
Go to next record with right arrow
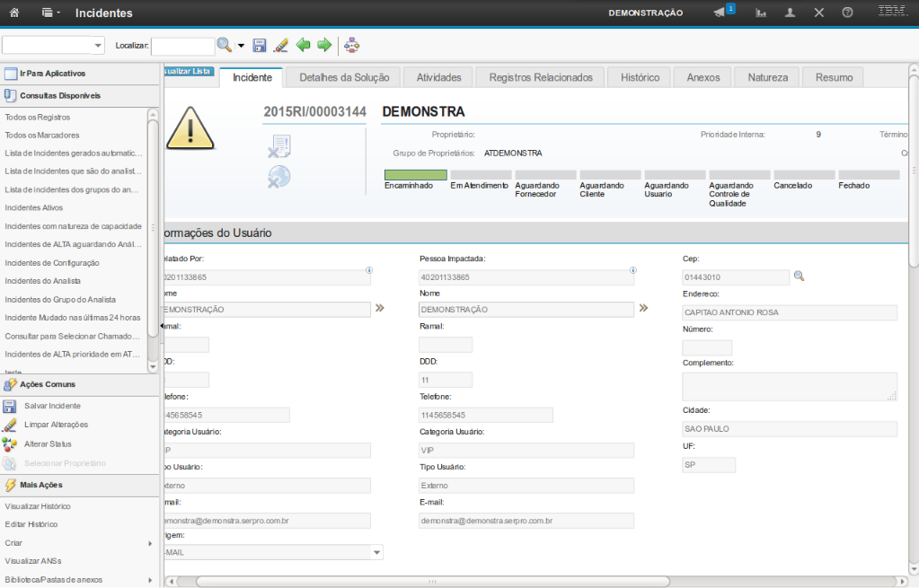(324, 45)
